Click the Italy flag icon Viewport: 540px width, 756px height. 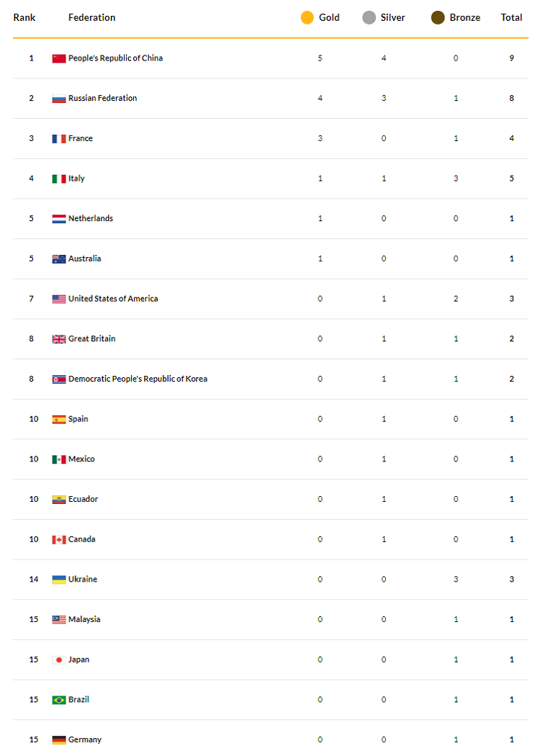59,179
